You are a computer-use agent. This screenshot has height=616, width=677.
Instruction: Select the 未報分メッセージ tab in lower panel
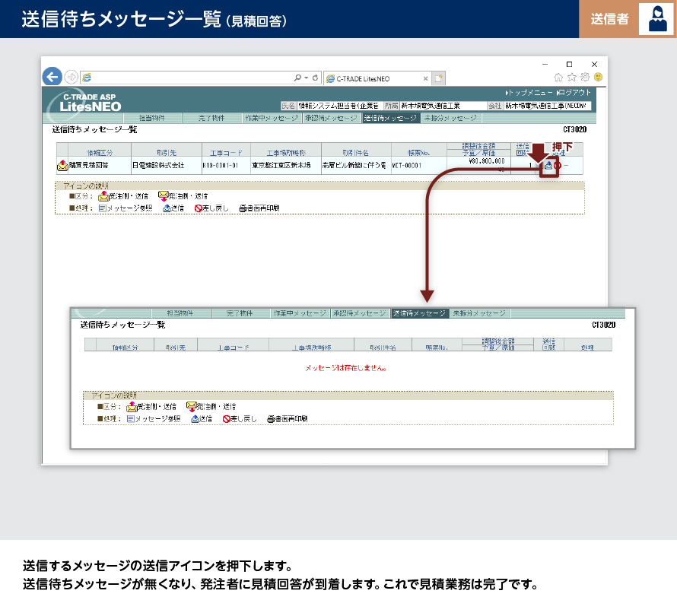(478, 313)
